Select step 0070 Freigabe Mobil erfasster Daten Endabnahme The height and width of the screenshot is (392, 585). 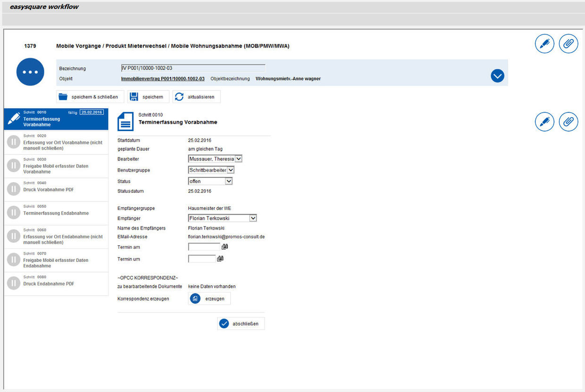[x=56, y=260]
